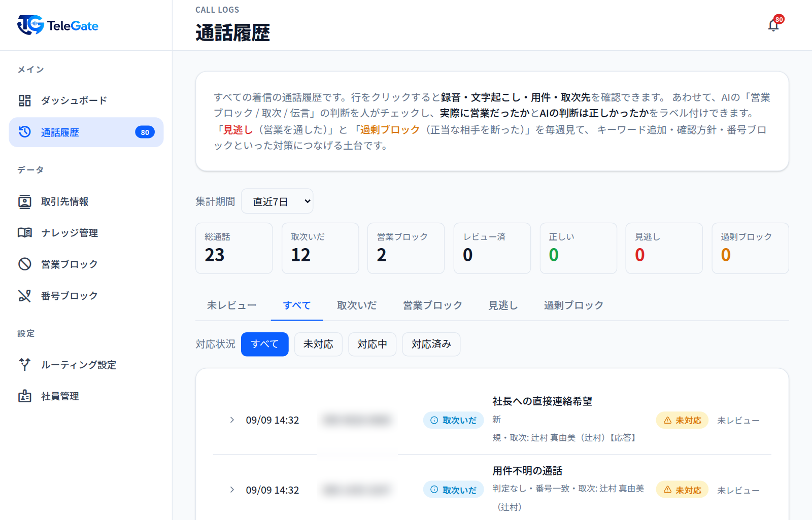Click the 営業ブロック 2 stat card
This screenshot has width=812, height=520.
[406, 248]
